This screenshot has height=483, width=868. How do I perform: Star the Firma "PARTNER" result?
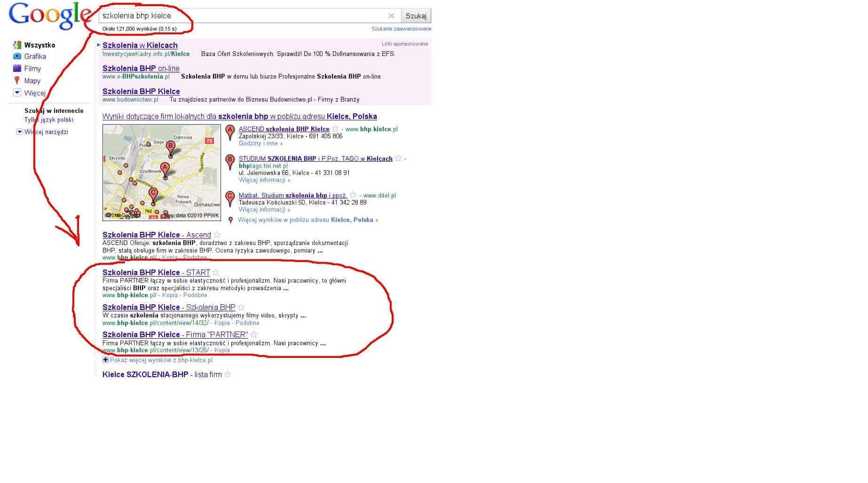coord(254,334)
